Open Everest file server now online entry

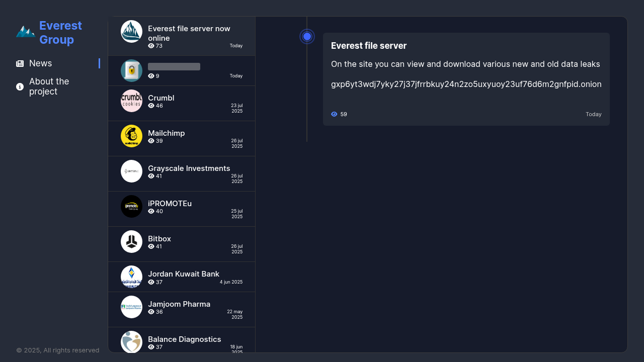coord(182,36)
